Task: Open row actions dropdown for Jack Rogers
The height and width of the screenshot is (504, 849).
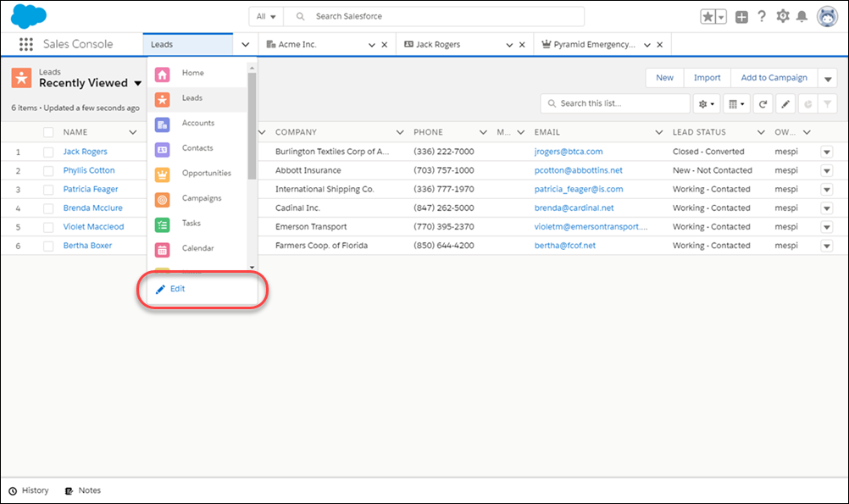Action: [827, 152]
